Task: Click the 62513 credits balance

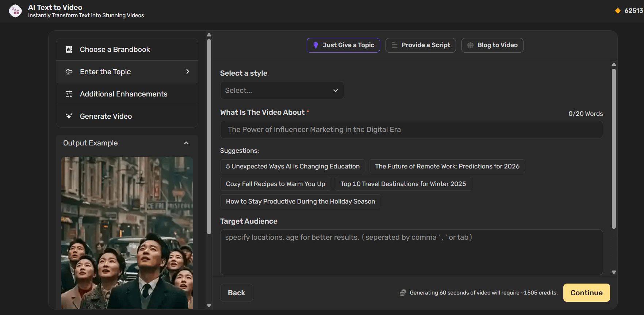Action: pyautogui.click(x=634, y=11)
